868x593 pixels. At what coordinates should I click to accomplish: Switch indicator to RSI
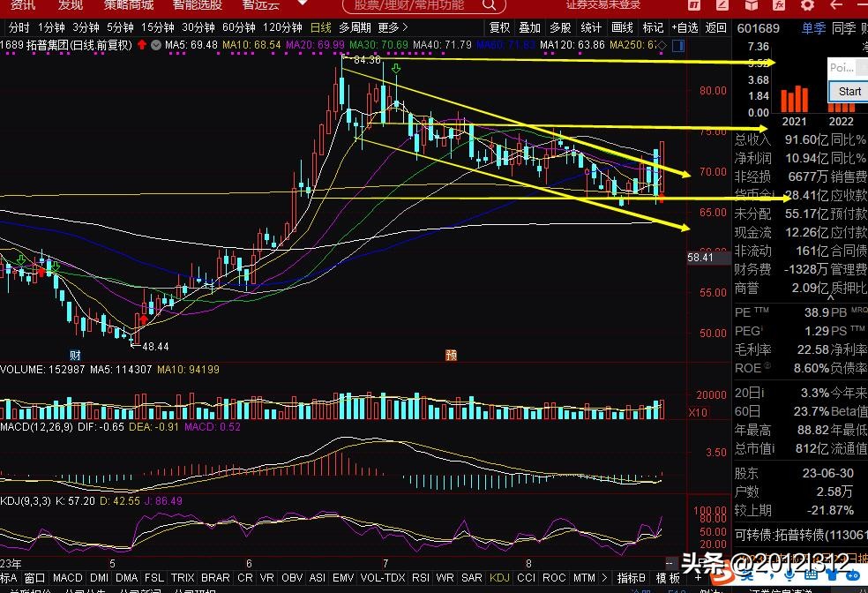click(421, 577)
